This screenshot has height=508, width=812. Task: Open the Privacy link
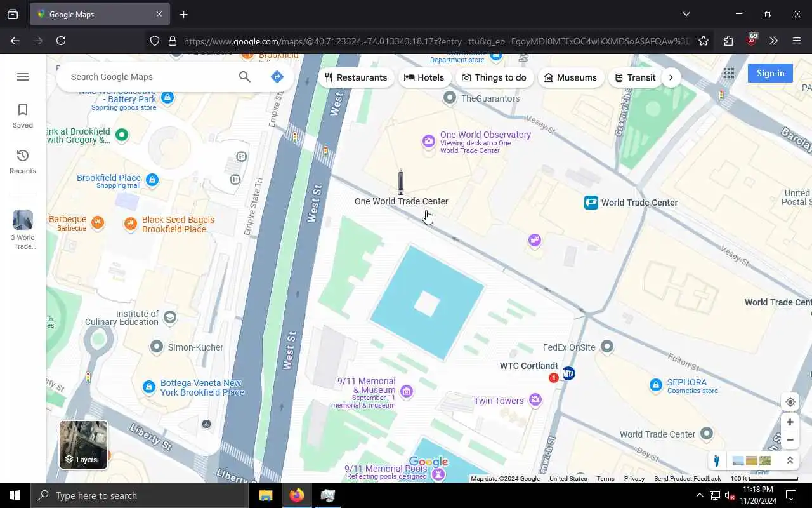[x=634, y=479]
